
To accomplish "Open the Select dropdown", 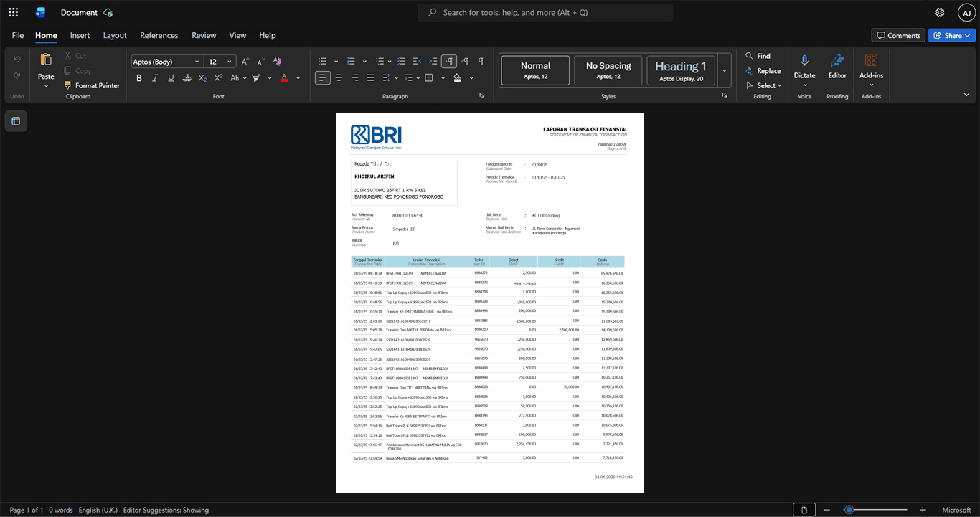I will tap(765, 85).
